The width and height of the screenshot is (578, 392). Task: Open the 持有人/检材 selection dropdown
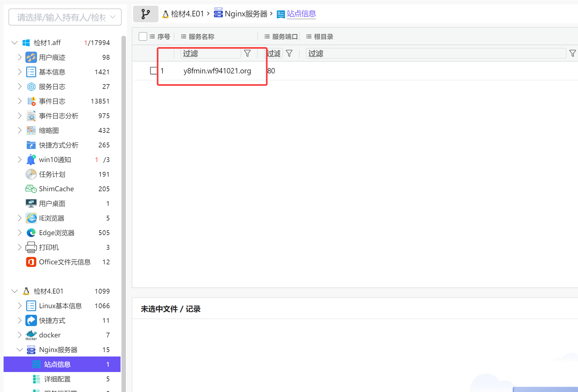tap(65, 17)
